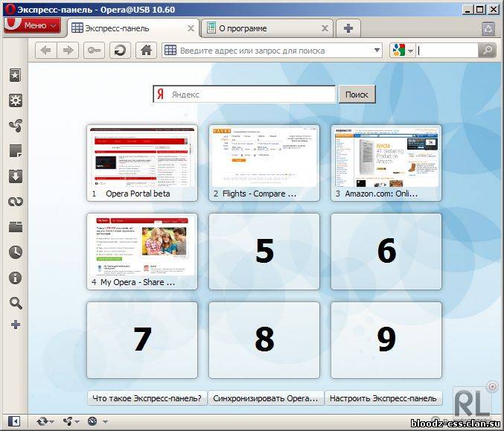Open the Info panel

pyautogui.click(x=16, y=278)
